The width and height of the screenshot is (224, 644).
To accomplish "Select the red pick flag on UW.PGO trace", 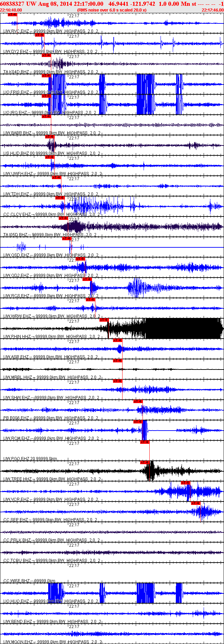I will 145,442.
